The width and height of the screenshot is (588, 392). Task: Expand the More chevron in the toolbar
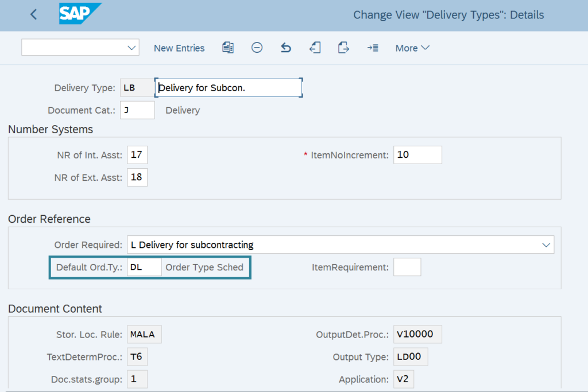point(425,48)
